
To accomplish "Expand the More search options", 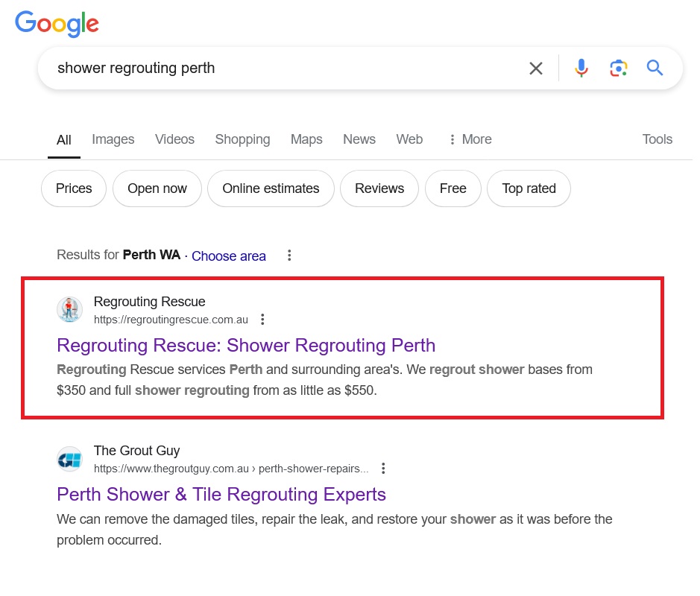I will (x=470, y=139).
